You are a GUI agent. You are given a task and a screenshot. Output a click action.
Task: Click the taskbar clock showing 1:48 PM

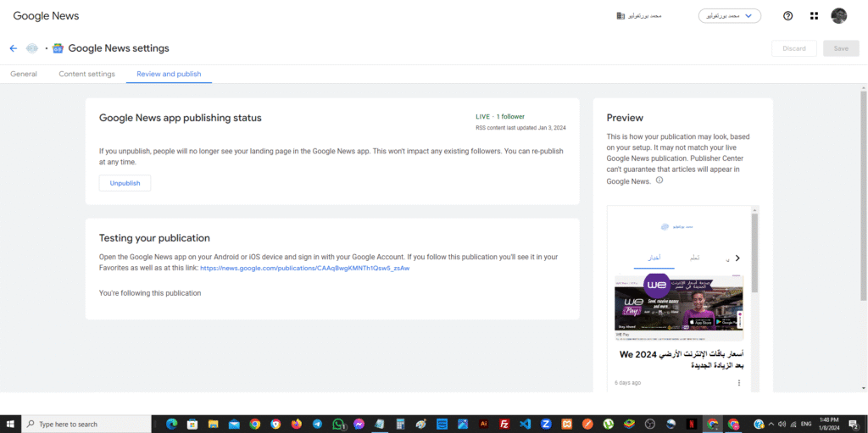(829, 425)
